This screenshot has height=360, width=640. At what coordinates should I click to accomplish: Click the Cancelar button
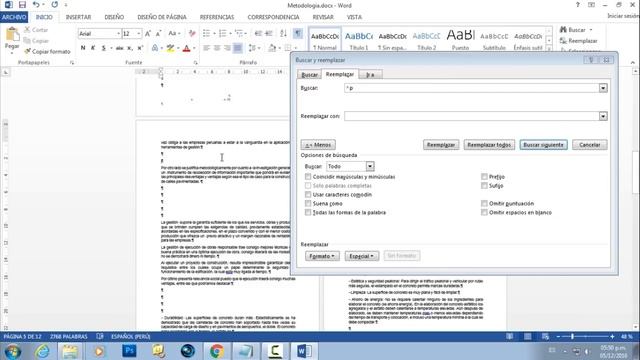point(589,145)
